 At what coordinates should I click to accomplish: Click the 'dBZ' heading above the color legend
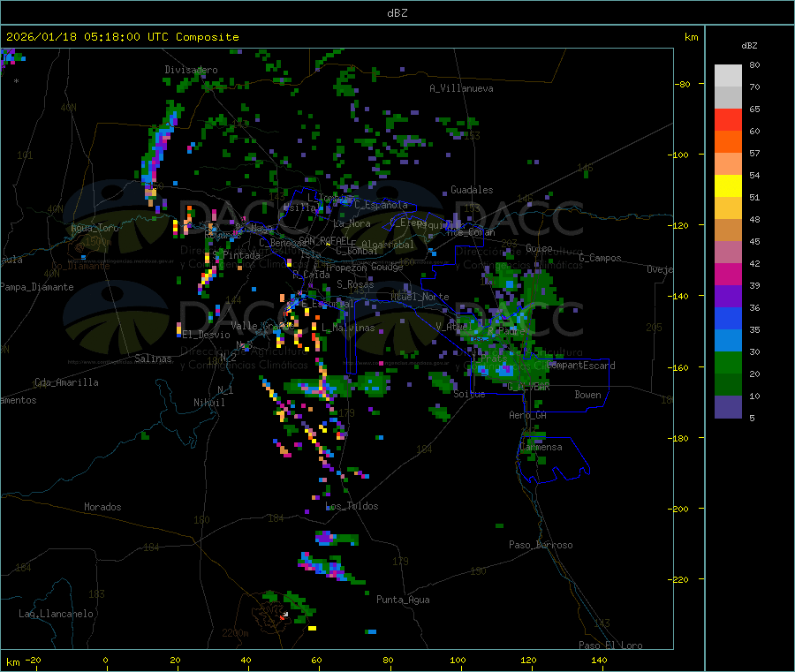[x=749, y=46]
